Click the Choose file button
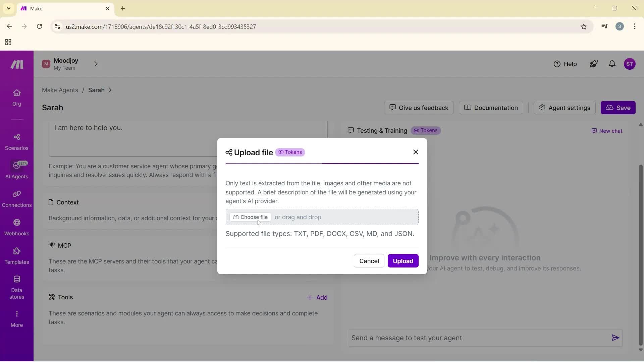Screen dimensions: 644x362 pos(250,217)
